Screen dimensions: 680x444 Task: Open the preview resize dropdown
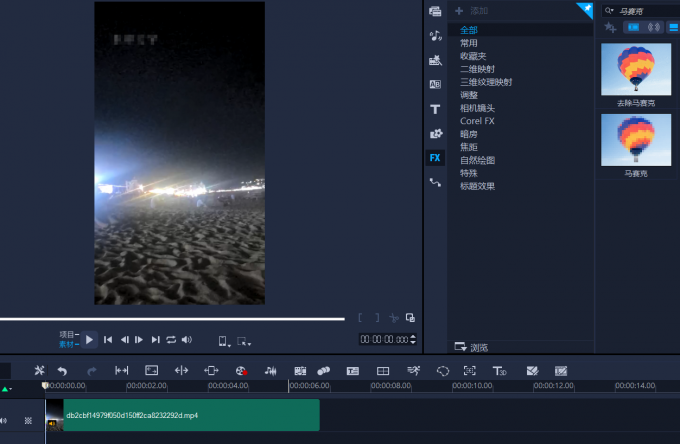click(243, 341)
